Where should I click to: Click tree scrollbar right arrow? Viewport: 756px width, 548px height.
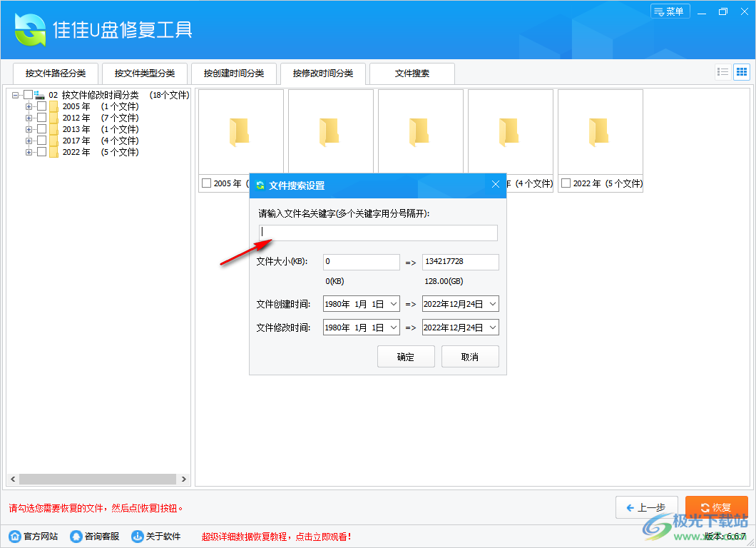184,479
